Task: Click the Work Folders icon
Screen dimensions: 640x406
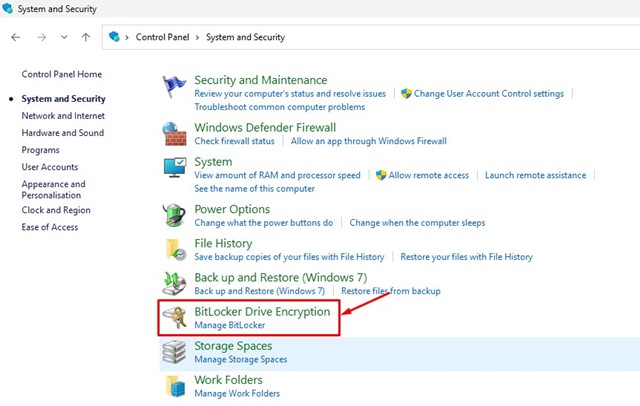Action: point(175,386)
